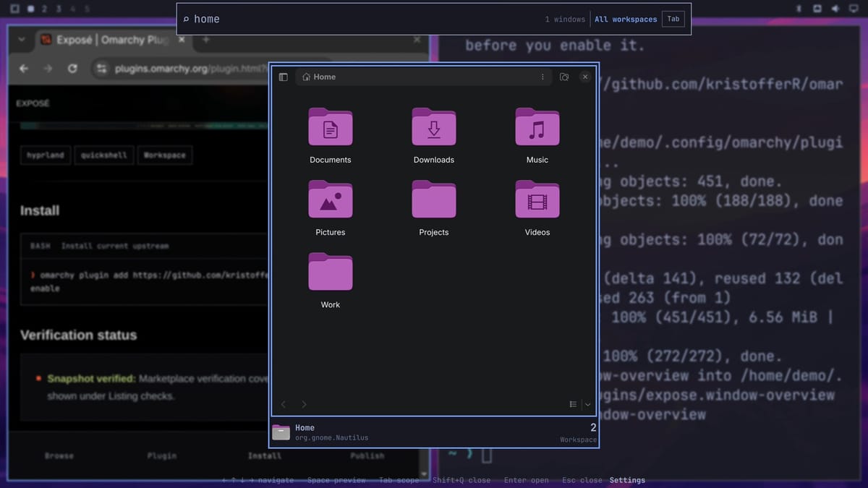The height and width of the screenshot is (488, 868).
Task: Click the Tab key hint button
Action: pyautogui.click(x=673, y=19)
